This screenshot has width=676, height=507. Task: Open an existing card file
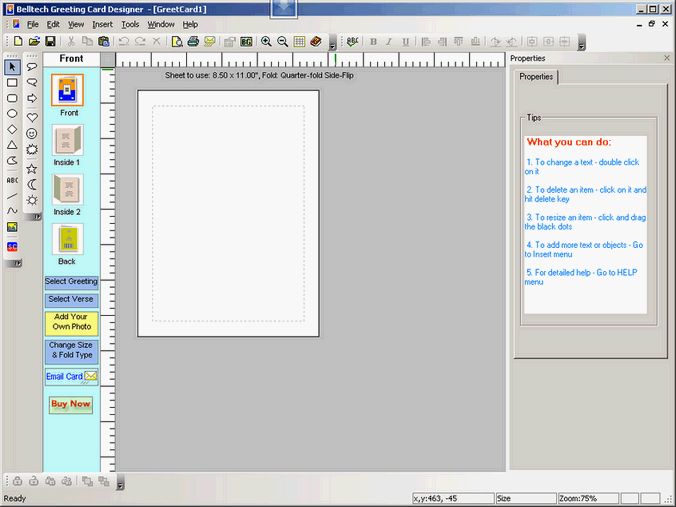34,41
